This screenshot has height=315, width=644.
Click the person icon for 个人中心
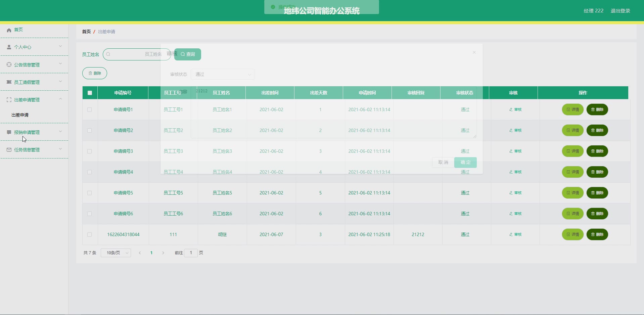(x=9, y=47)
